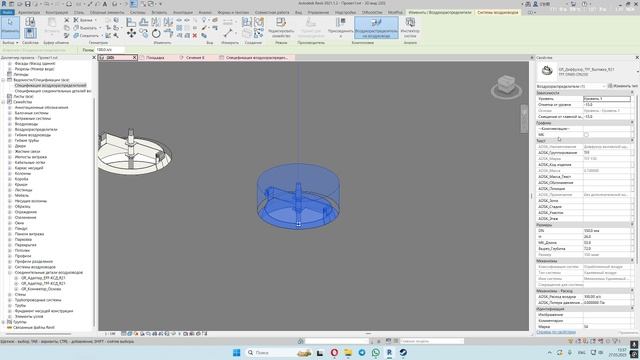
Task: Collapse the Семейства tree node
Action: tap(4, 102)
